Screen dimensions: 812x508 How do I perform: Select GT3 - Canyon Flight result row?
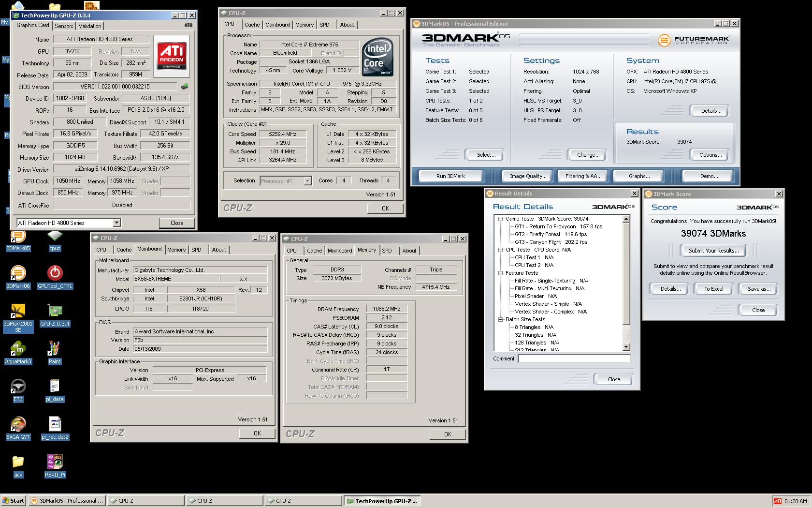pos(551,242)
